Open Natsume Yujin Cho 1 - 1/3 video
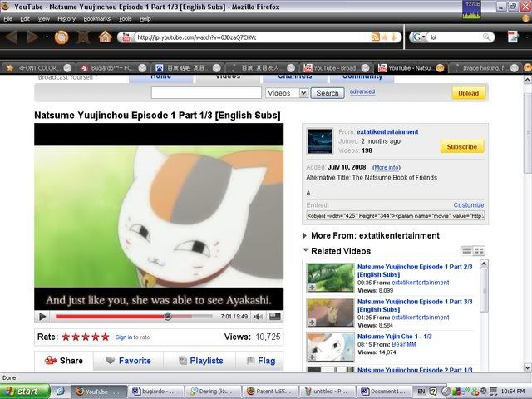 pyautogui.click(x=394, y=336)
